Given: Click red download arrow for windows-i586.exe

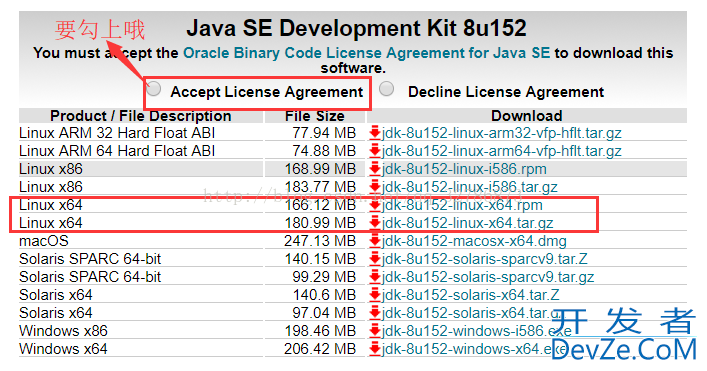Looking at the screenshot, I should click(375, 331).
